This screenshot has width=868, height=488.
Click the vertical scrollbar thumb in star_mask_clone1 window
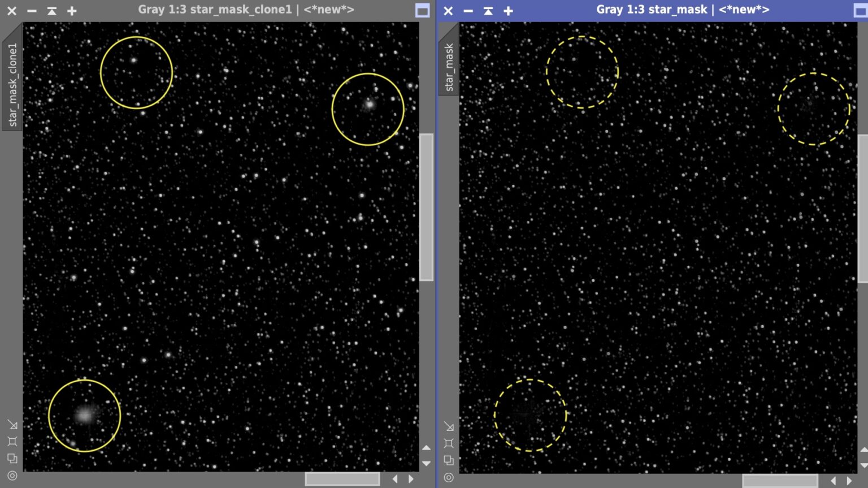tap(426, 206)
